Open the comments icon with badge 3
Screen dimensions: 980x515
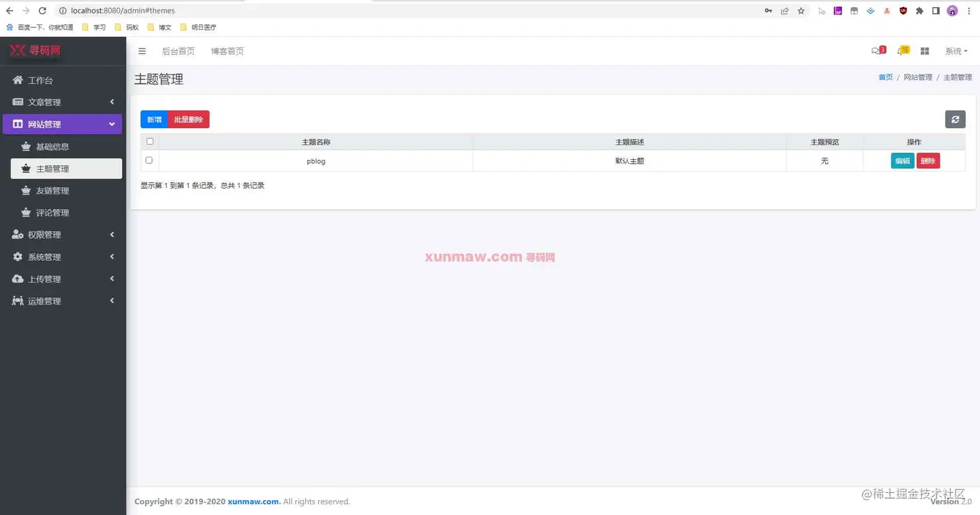click(878, 51)
